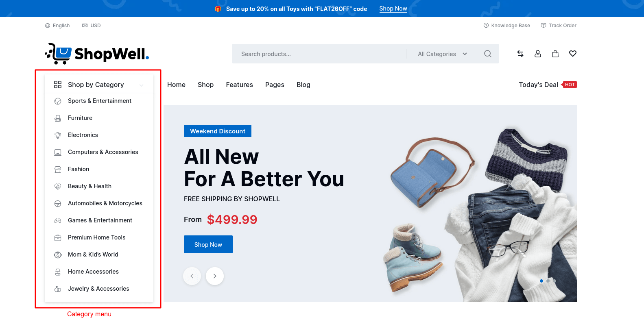The image size is (644, 322).
Task: Go to previous slide arrow
Action: coord(192,276)
